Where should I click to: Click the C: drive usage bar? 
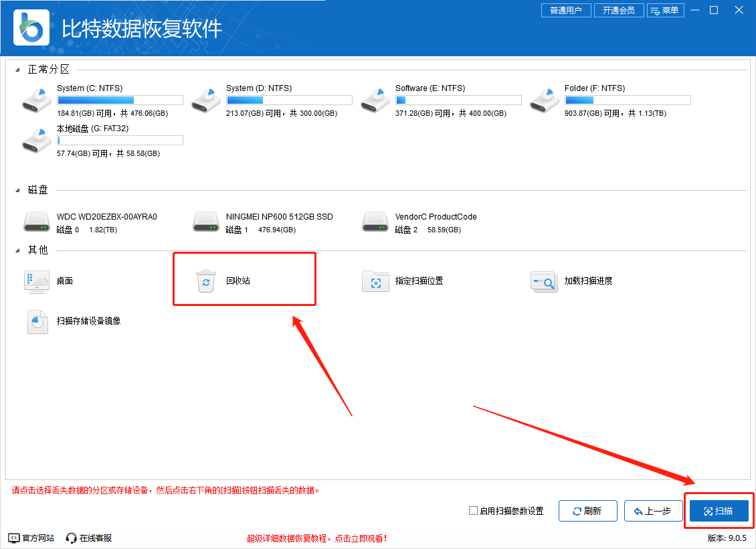120,100
